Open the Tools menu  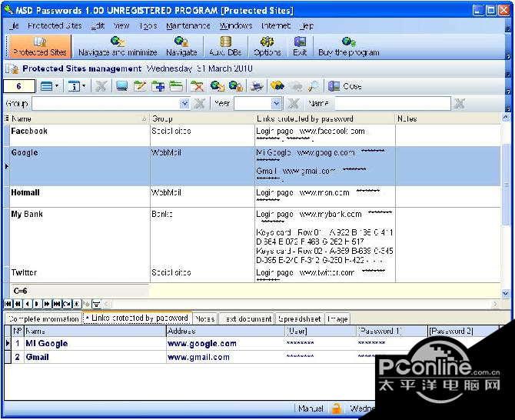[148, 25]
